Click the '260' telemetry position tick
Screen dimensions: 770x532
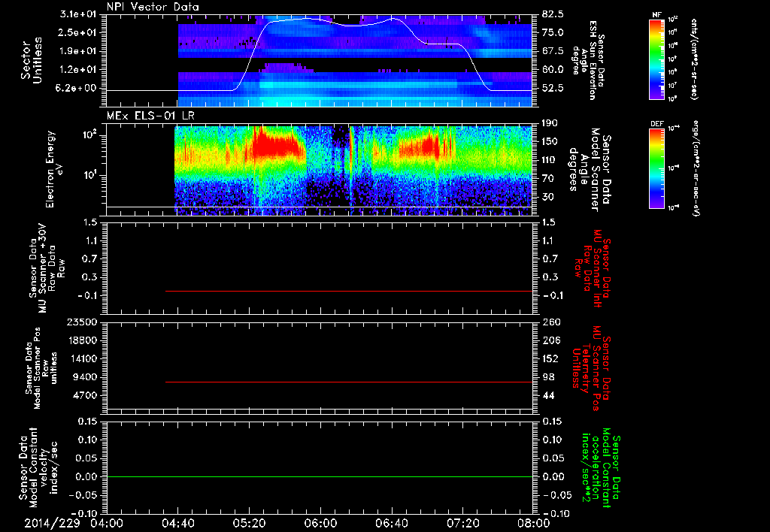pos(550,322)
